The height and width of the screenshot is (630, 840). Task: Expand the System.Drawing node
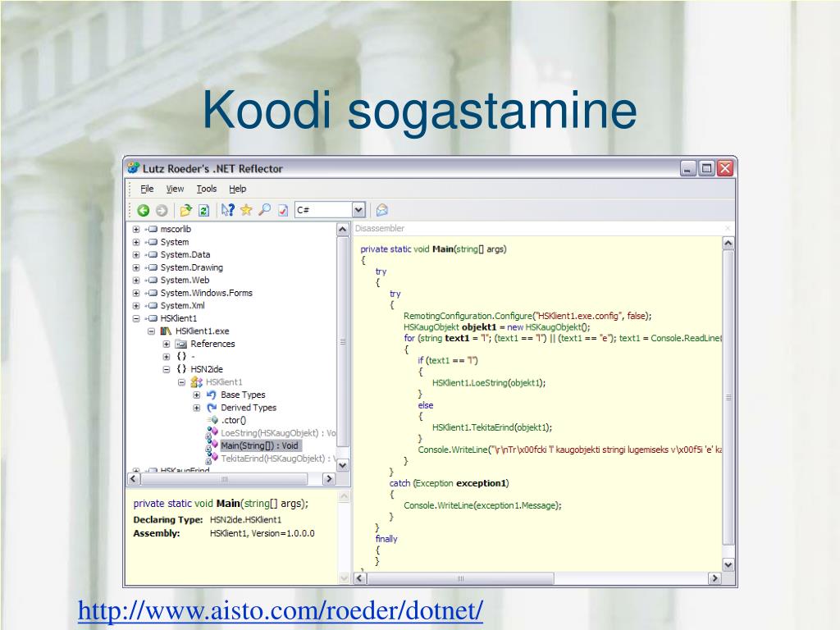(136, 267)
